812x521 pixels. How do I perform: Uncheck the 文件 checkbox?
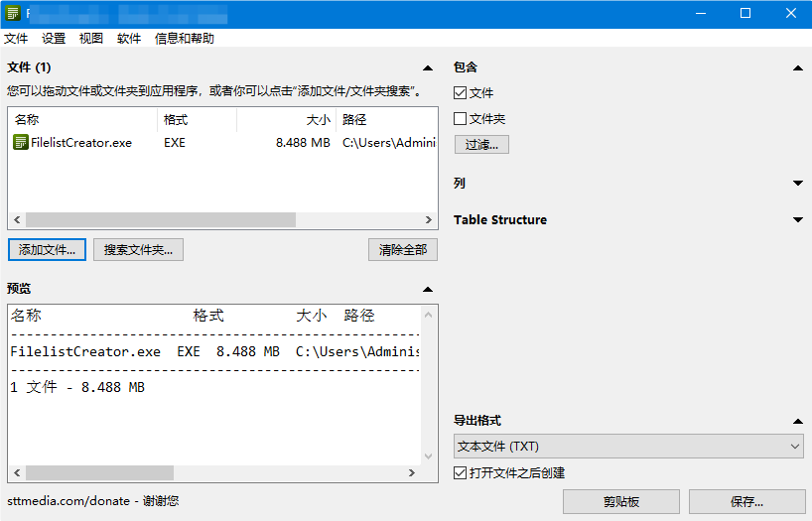point(460,92)
